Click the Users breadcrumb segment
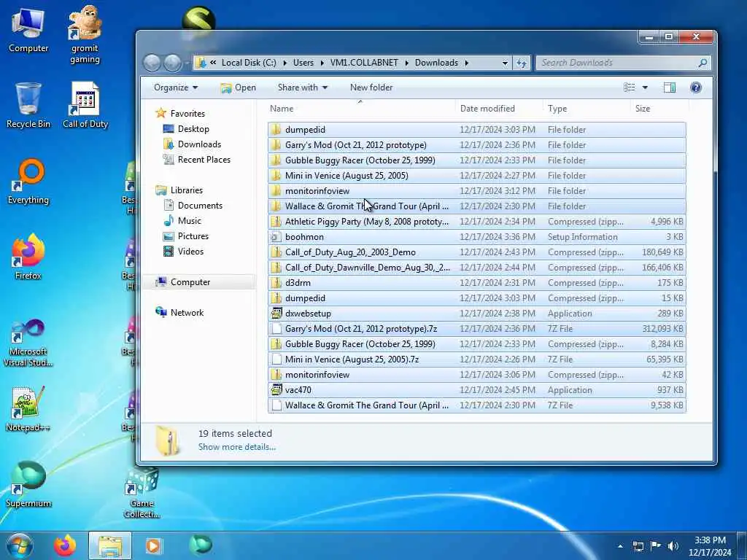Screen dimensions: 747x560 (303, 63)
